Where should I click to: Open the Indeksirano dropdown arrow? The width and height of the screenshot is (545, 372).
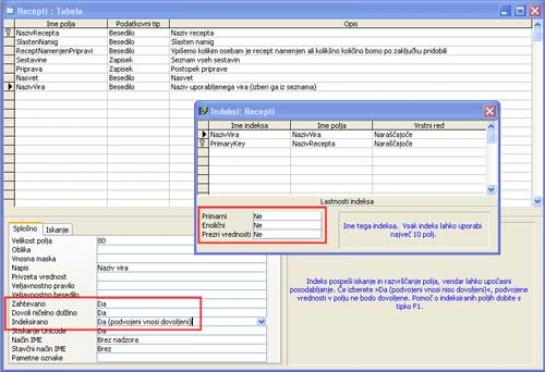coord(261,322)
